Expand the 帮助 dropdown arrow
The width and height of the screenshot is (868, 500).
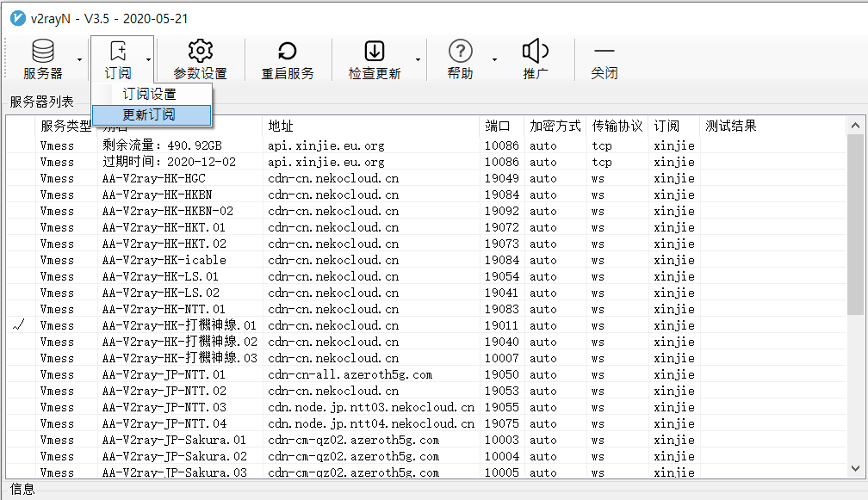point(494,59)
